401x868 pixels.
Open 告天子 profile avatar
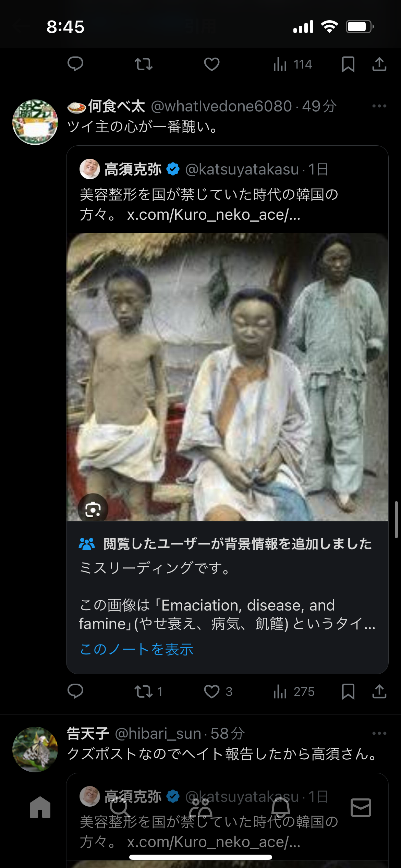(x=35, y=749)
